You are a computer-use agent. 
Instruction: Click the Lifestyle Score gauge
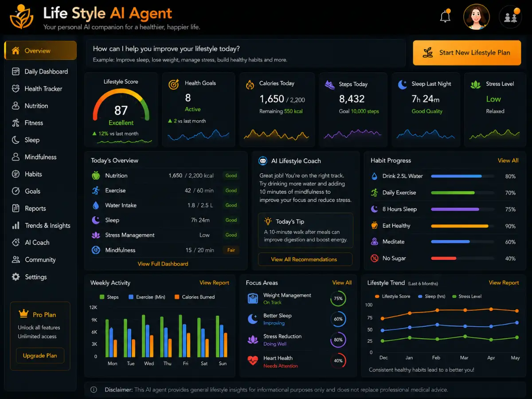point(121,106)
